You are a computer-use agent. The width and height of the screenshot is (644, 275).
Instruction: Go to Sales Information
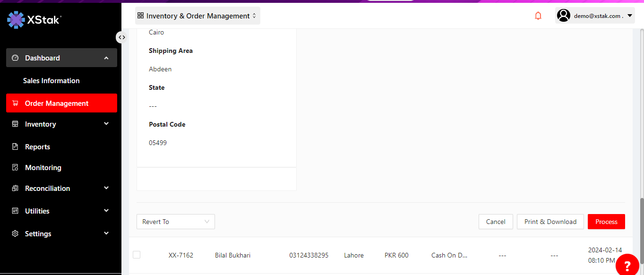coord(51,81)
